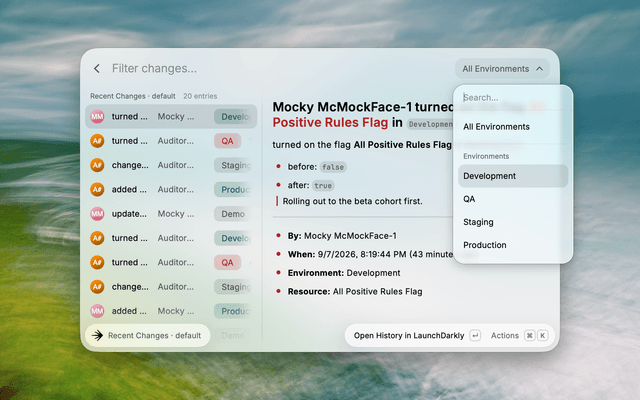640x400 pixels.
Task: Click the K key icon in the action bar
Action: coord(542,336)
